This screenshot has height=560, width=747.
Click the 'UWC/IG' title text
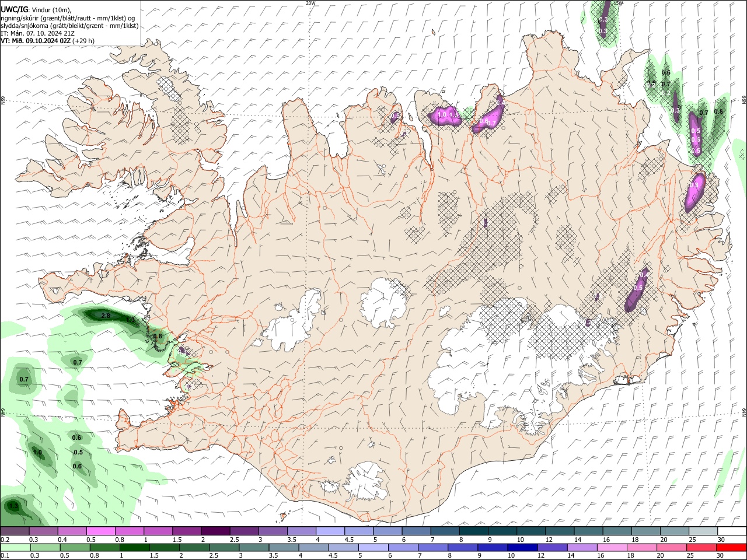click(13, 9)
